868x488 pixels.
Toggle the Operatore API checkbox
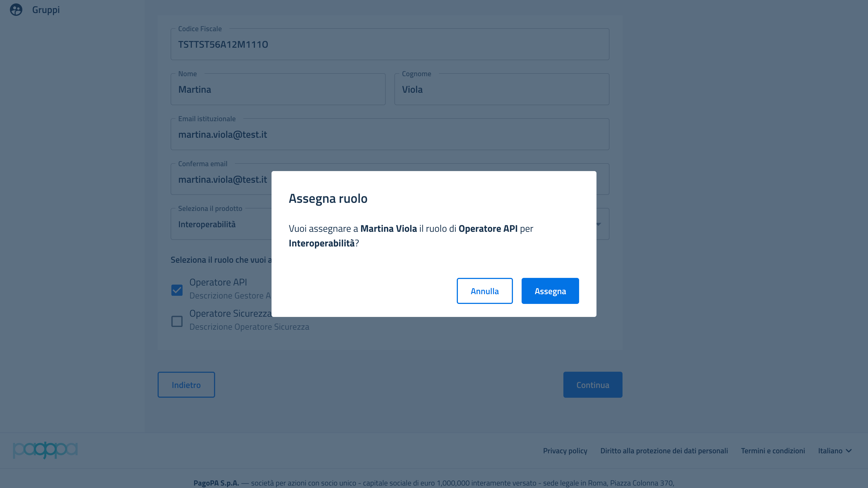(x=177, y=290)
